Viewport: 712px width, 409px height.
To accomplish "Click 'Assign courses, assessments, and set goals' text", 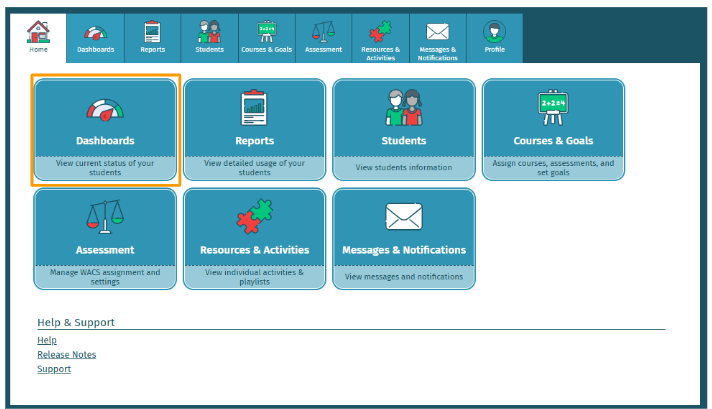I will click(553, 168).
